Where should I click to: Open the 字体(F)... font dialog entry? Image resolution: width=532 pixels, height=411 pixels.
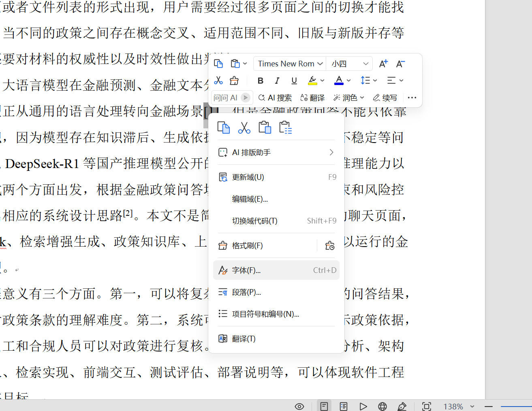tap(276, 270)
